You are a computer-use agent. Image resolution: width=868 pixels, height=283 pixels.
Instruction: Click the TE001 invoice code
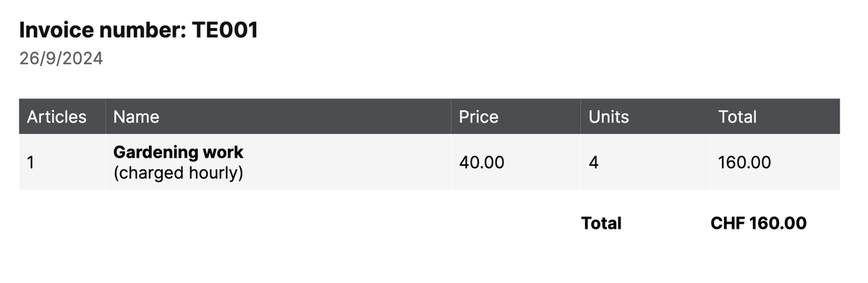(x=225, y=30)
